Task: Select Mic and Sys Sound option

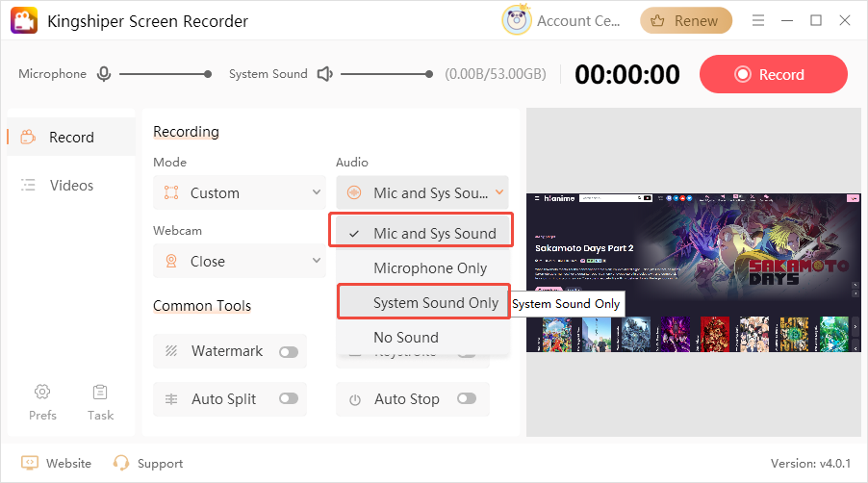Action: [x=421, y=233]
